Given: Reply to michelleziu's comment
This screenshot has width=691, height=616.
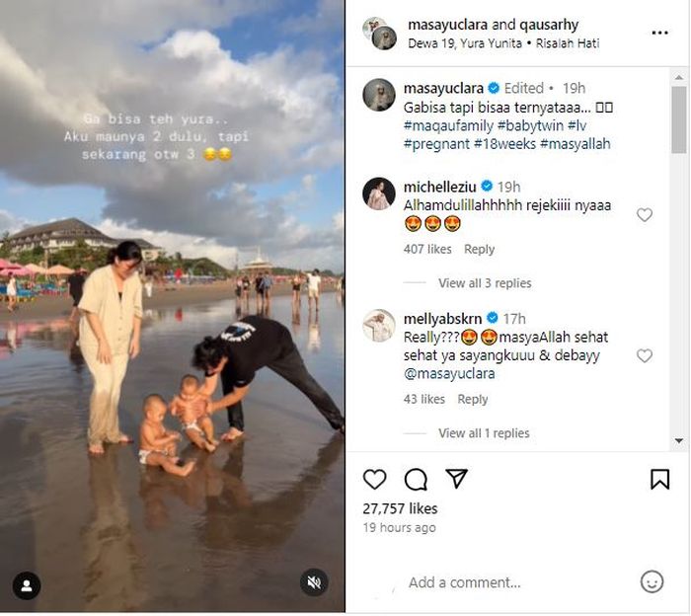Looking at the screenshot, I should (x=480, y=250).
